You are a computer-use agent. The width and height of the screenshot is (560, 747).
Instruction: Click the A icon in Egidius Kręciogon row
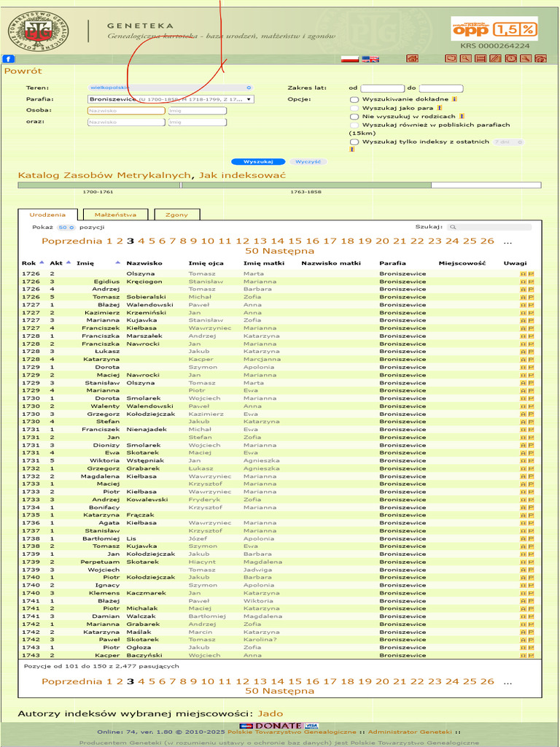[x=523, y=282]
